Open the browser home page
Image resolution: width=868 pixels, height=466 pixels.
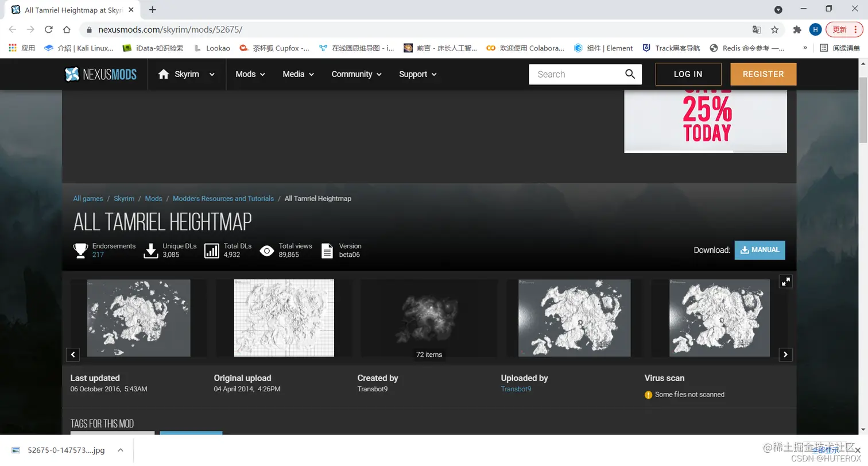[67, 29]
